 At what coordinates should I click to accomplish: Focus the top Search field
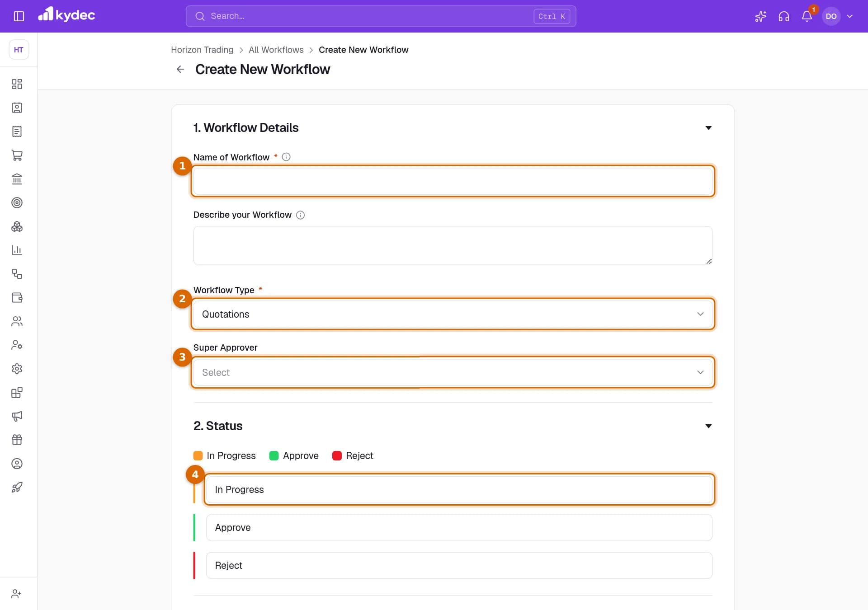click(x=381, y=16)
